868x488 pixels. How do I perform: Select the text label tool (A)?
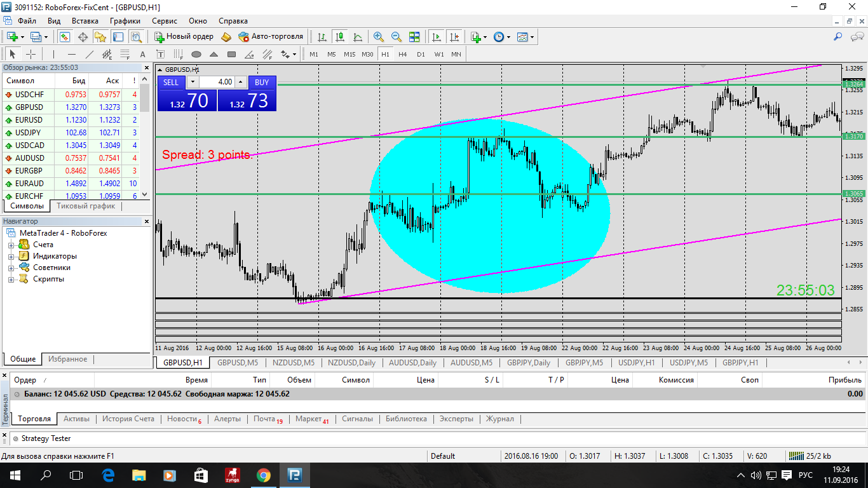point(142,55)
